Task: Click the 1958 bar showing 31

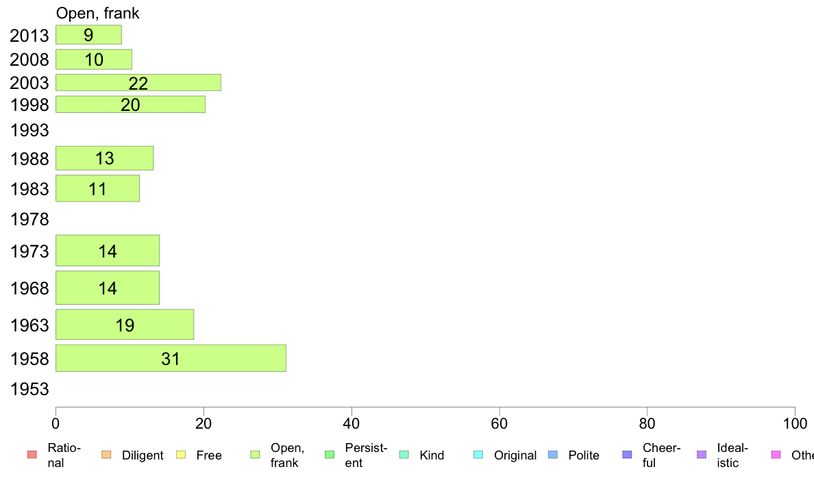Action: (171, 358)
